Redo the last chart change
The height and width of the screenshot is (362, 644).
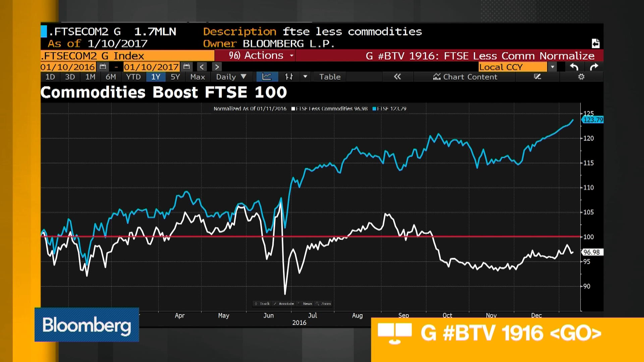(x=594, y=67)
